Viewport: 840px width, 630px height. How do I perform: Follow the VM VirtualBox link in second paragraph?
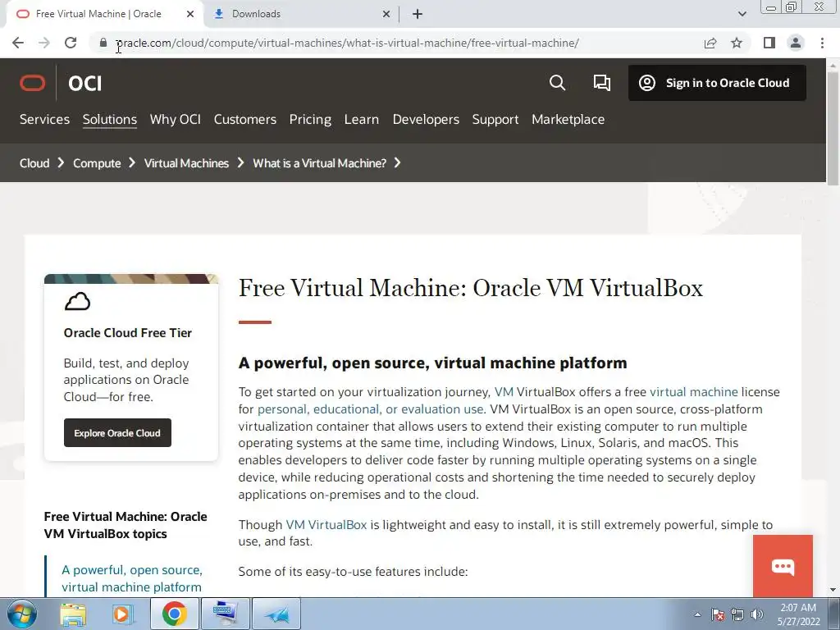(326, 524)
